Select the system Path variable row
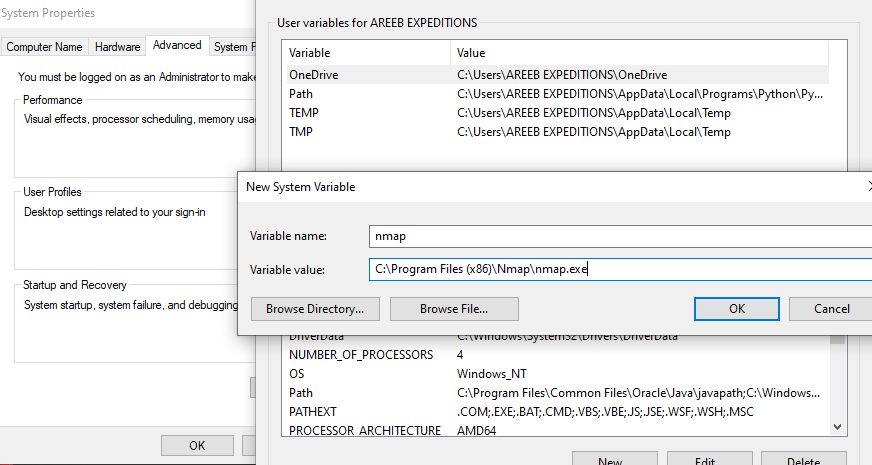 pyautogui.click(x=557, y=393)
